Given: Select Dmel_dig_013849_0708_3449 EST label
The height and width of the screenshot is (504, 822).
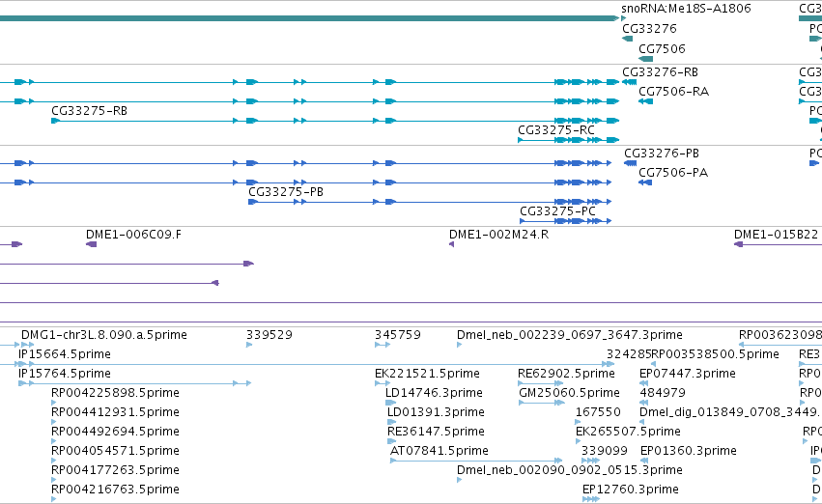Looking at the screenshot, I should tap(728, 413).
